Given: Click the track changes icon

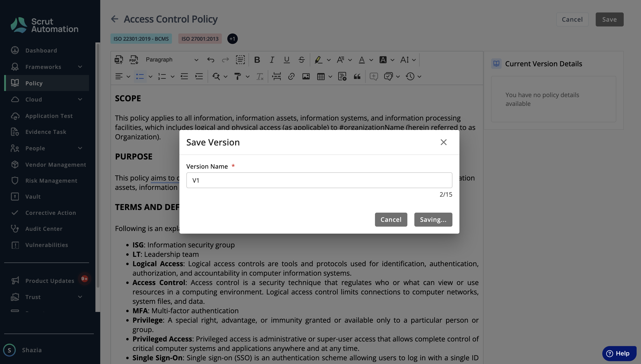Looking at the screenshot, I should (388, 77).
